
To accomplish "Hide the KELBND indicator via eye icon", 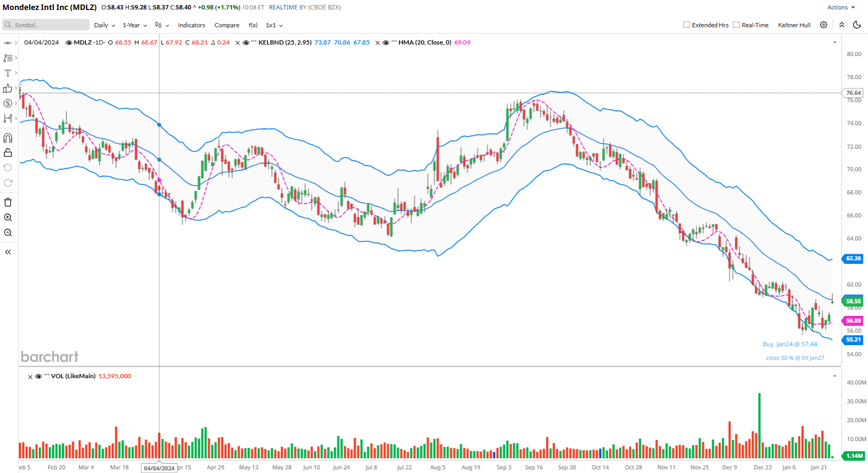I will pos(246,43).
